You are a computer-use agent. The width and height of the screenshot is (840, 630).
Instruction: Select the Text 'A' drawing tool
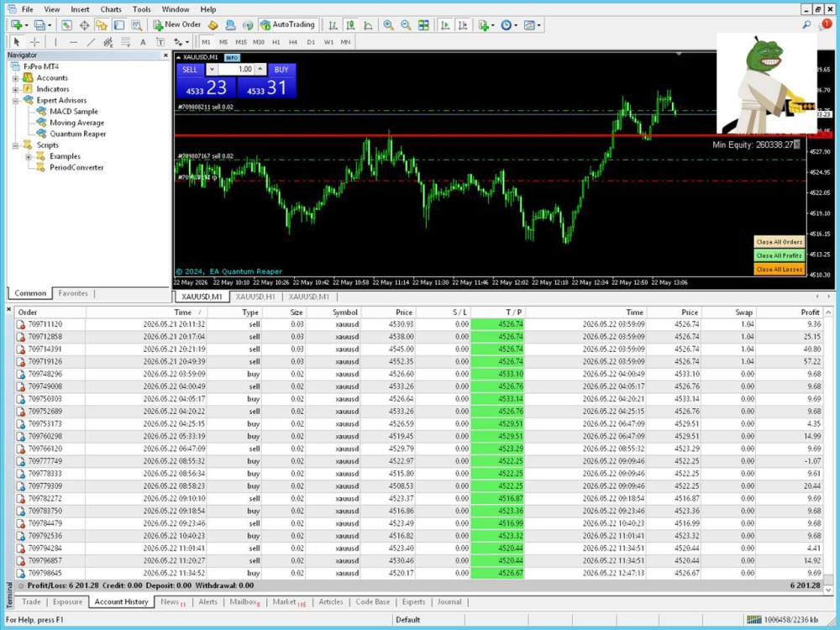[143, 42]
